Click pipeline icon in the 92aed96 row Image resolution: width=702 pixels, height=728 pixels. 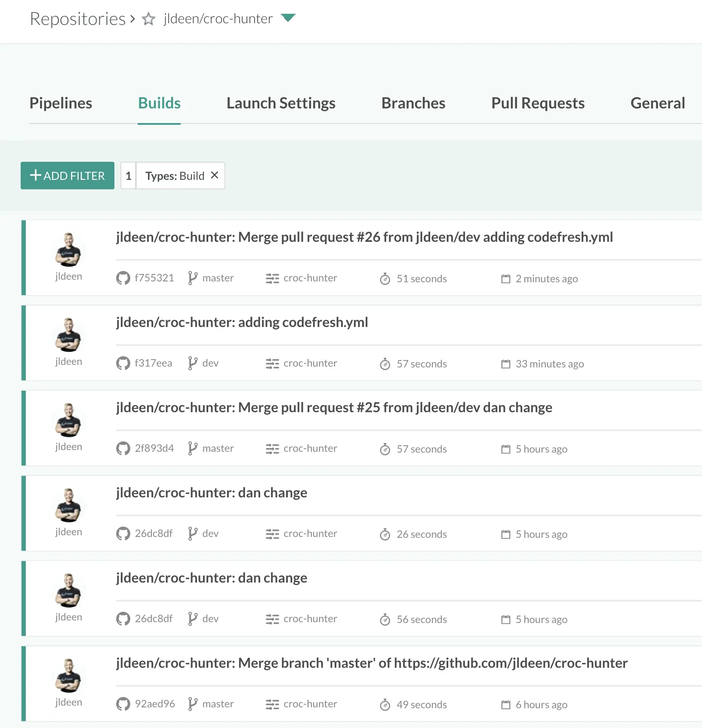(x=272, y=705)
